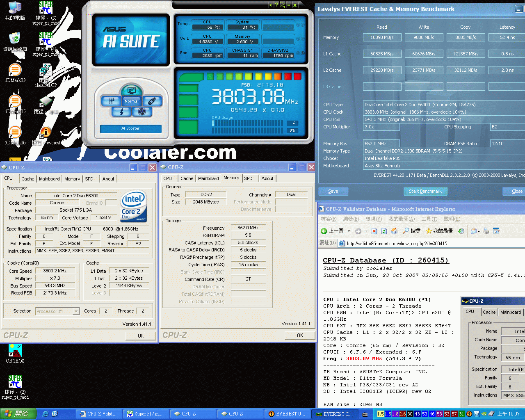This screenshot has width=525, height=420.
Task: Open the 3DMark06 desktop shortcut
Action: (15, 135)
